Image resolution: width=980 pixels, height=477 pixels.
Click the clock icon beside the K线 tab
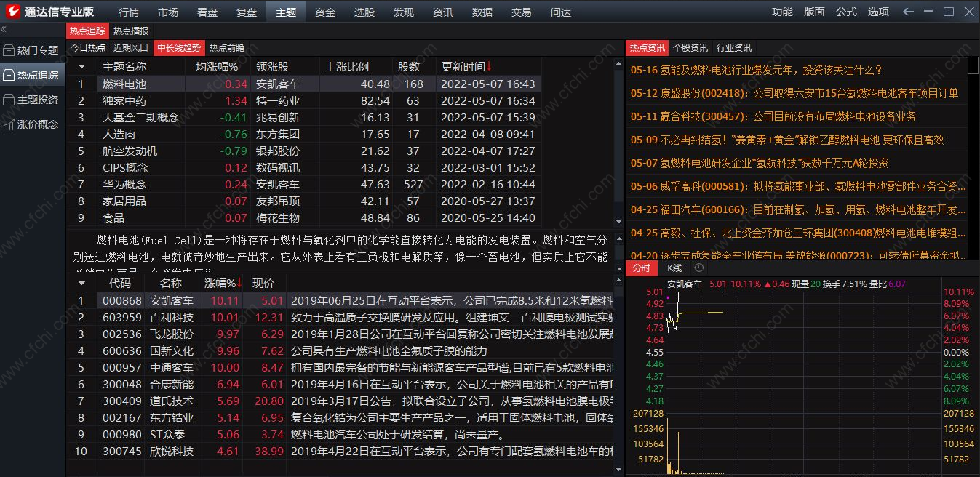(699, 268)
